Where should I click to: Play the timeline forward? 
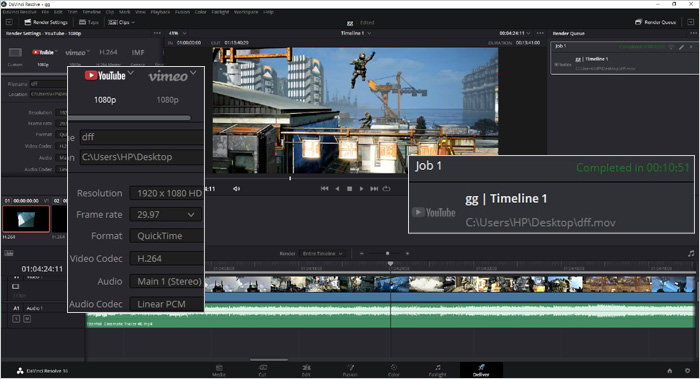tap(362, 189)
